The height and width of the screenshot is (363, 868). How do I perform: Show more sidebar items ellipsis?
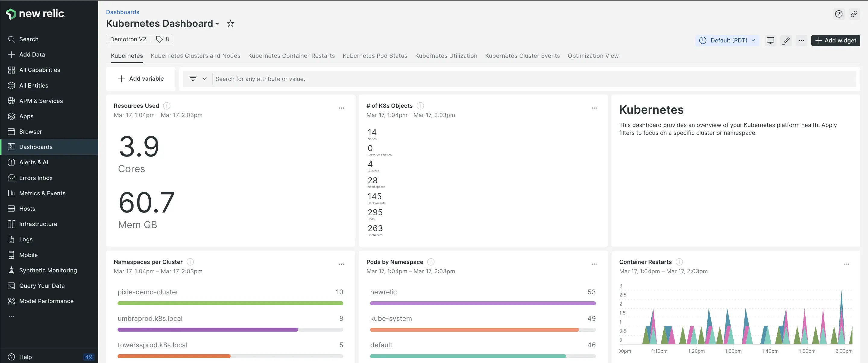[11, 317]
